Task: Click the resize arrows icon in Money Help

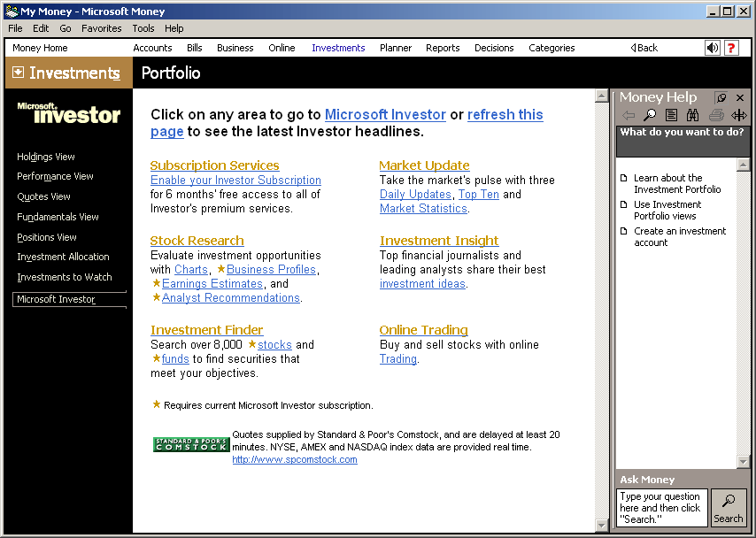Action: [x=738, y=115]
